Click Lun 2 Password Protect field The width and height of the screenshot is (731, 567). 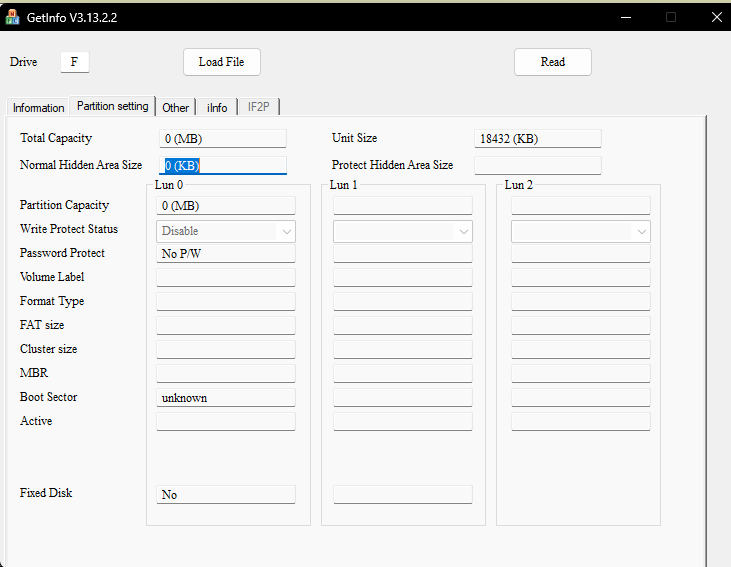click(580, 254)
